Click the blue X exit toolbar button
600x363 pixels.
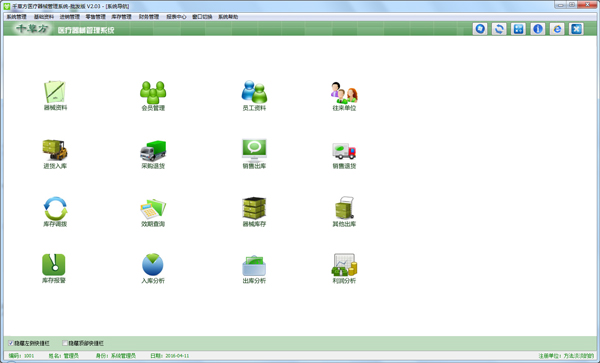pos(576,29)
